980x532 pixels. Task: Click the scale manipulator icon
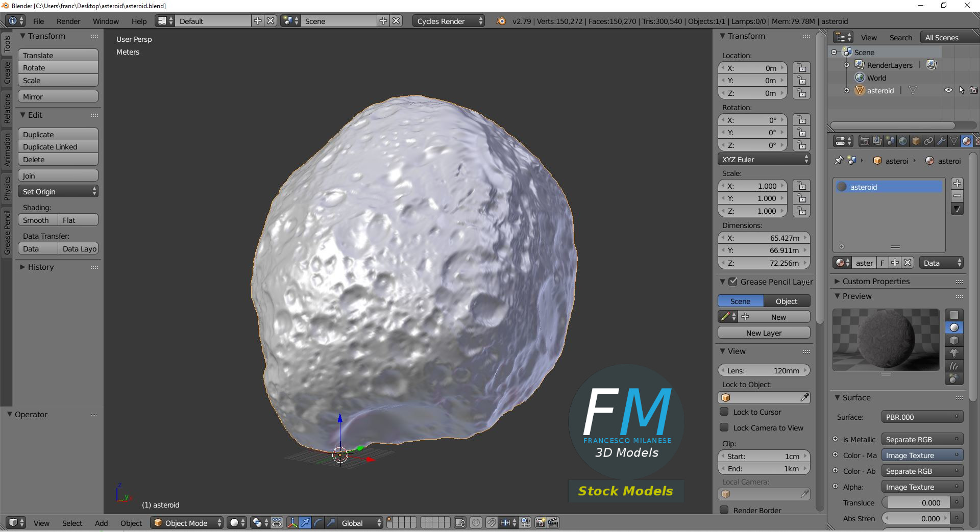[331, 523]
